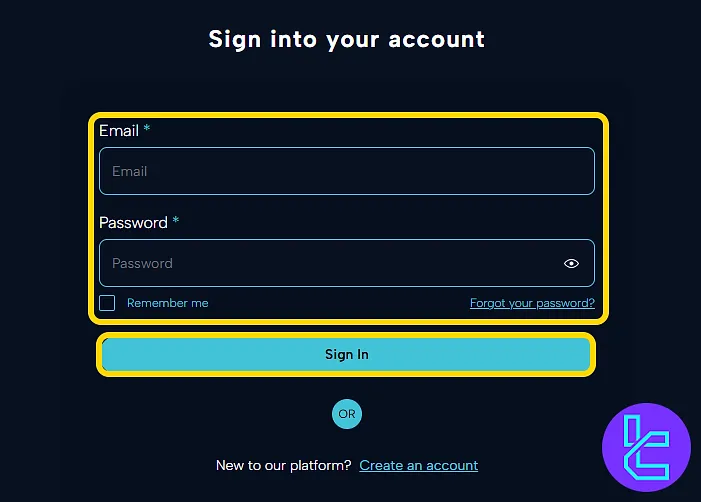Click the round OR divider badge
Viewport: 701px width, 502px height.
point(347,413)
